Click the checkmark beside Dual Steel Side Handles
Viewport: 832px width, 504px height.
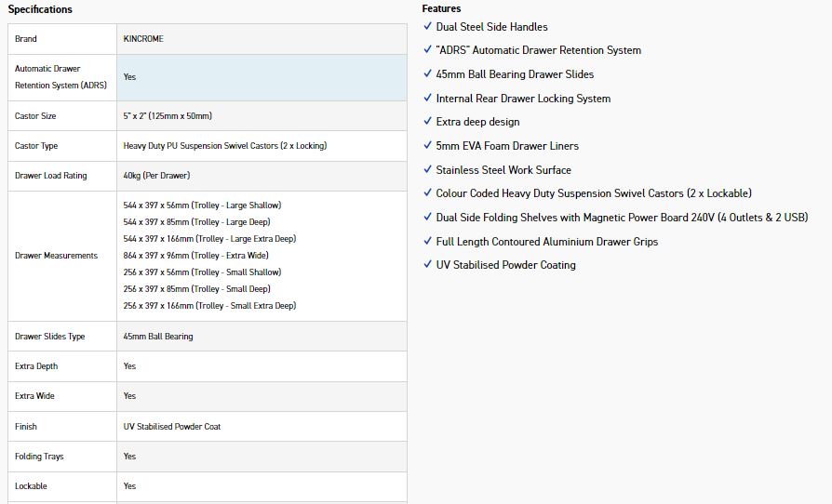click(x=427, y=27)
